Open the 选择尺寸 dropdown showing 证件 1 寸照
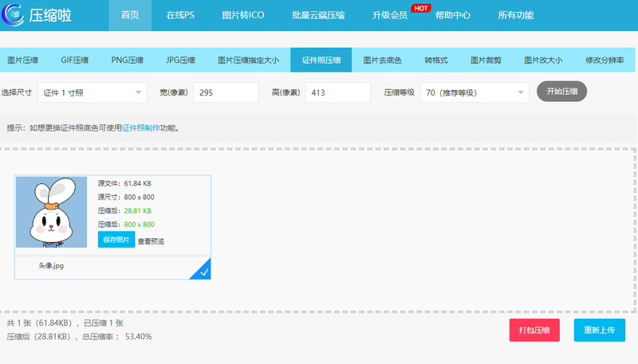This screenshot has height=364, width=638. tap(93, 92)
